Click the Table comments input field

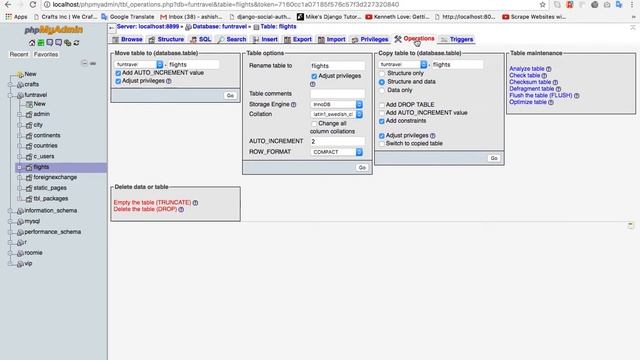coord(337,94)
